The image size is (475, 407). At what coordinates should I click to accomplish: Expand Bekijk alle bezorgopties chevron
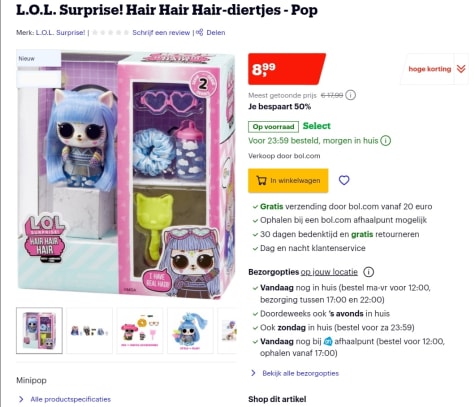point(253,373)
